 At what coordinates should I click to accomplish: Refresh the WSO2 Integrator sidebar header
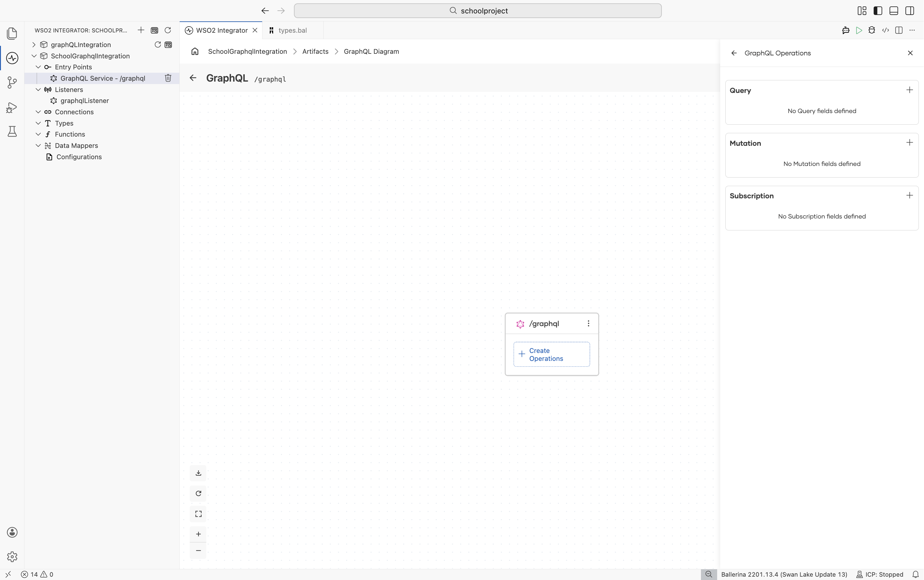click(x=168, y=30)
